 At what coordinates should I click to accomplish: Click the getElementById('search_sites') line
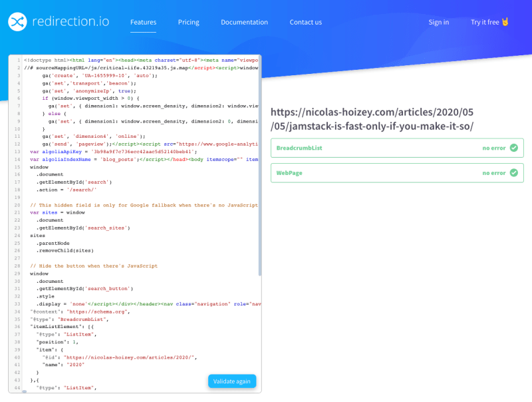[x=83, y=228]
